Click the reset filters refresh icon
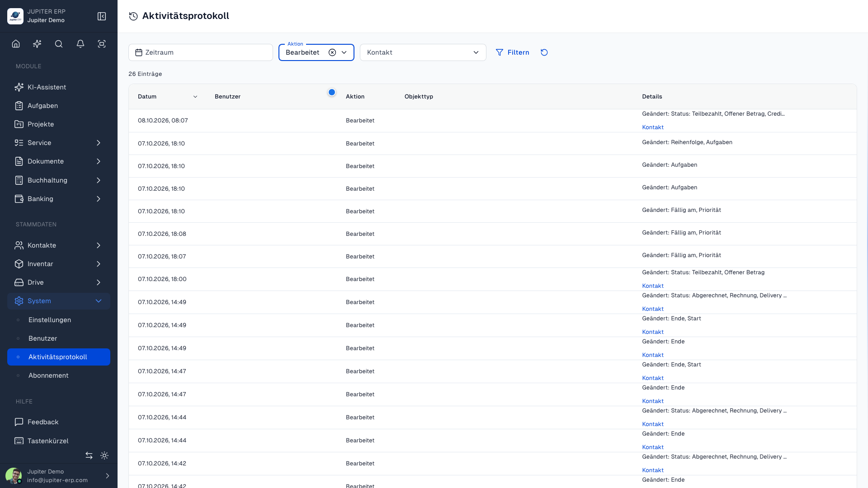This screenshot has height=488, width=868. [x=544, y=52]
